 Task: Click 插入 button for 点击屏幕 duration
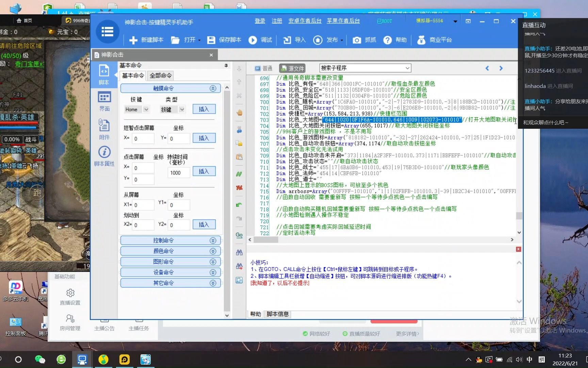click(204, 171)
